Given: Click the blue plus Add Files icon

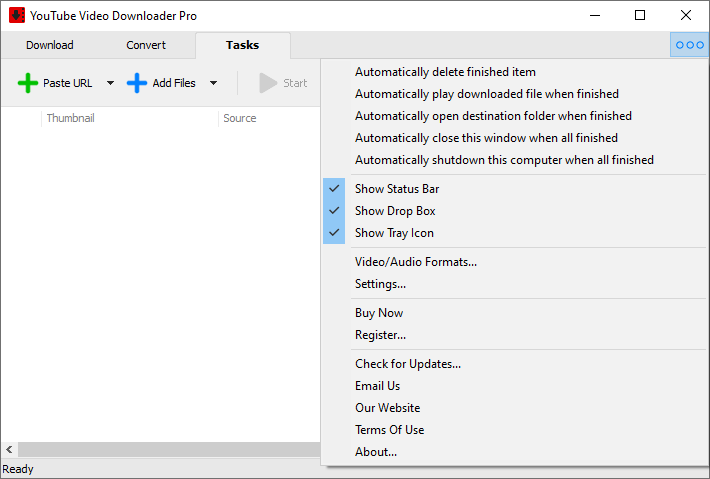Looking at the screenshot, I should (x=137, y=83).
